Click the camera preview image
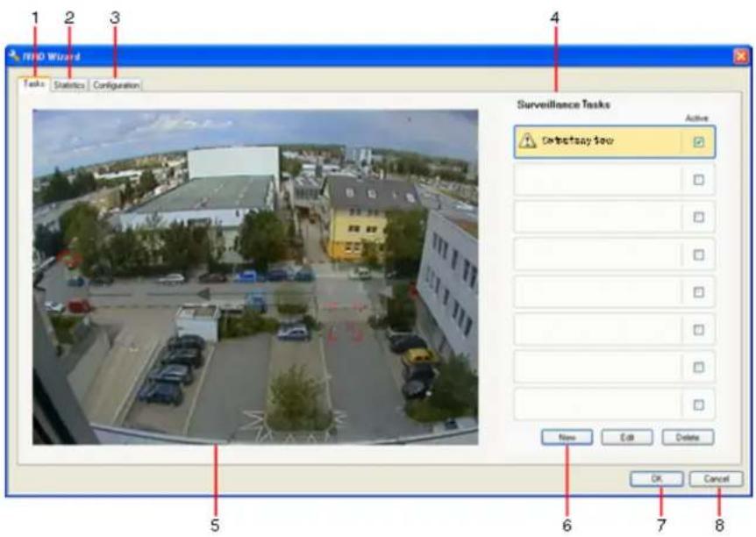756x537 pixels. [255, 277]
